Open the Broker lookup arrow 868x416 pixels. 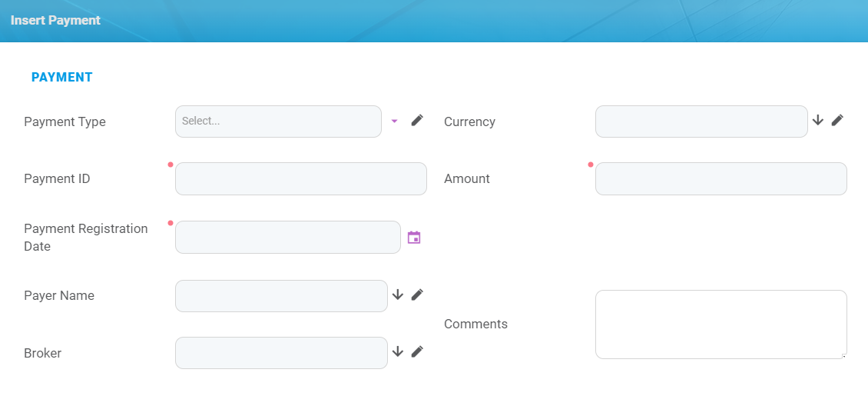point(398,351)
